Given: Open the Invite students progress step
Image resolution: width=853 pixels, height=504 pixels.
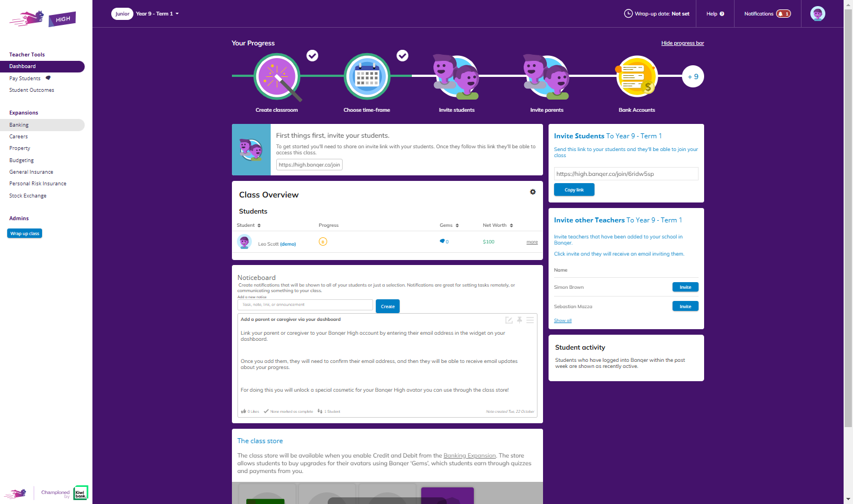Looking at the screenshot, I should 457,76.
